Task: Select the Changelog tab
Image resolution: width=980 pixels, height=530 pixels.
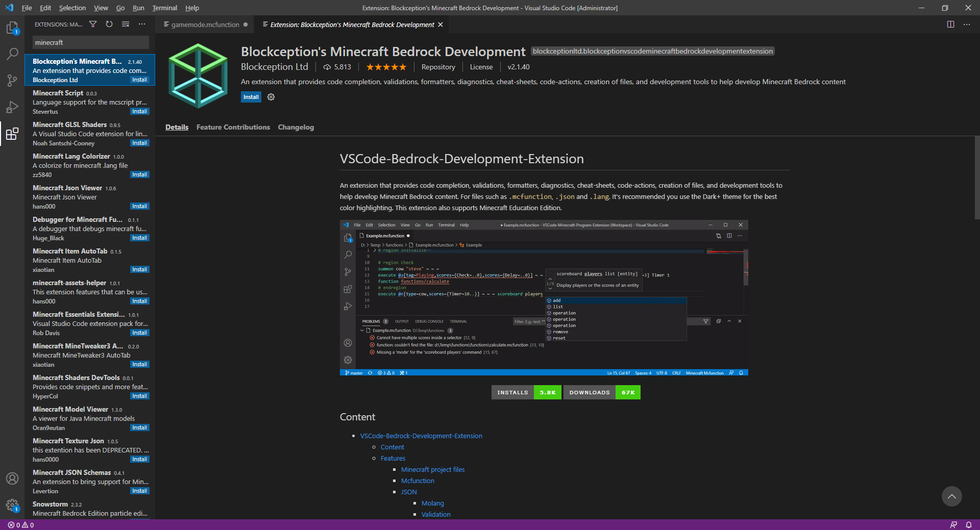Action: click(296, 127)
